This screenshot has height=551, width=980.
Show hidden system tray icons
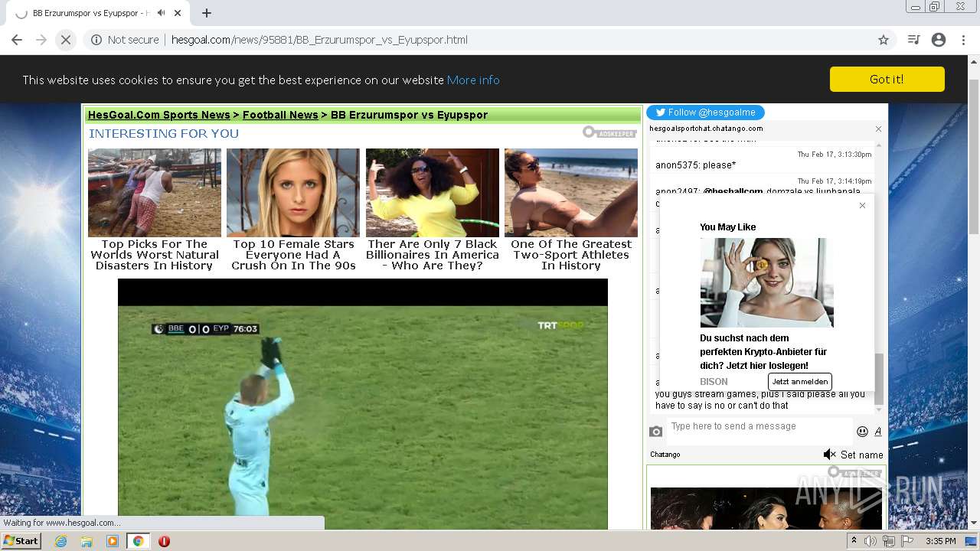click(x=854, y=541)
